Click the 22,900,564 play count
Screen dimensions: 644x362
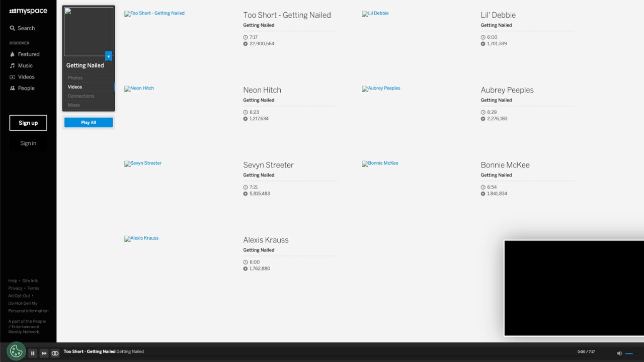pyautogui.click(x=262, y=44)
